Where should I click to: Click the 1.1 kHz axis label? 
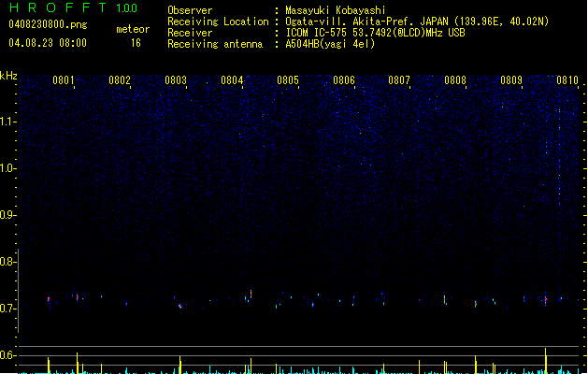pos(7,122)
